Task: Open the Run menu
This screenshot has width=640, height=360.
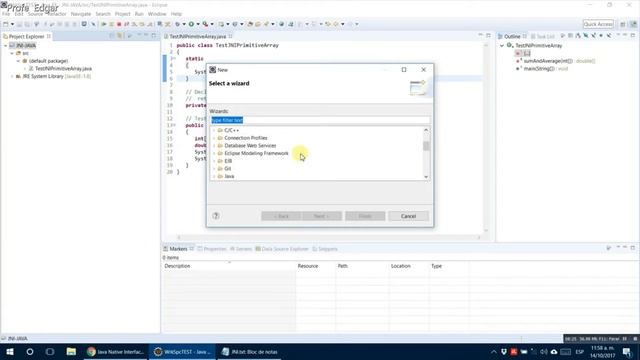Action: pos(139,14)
